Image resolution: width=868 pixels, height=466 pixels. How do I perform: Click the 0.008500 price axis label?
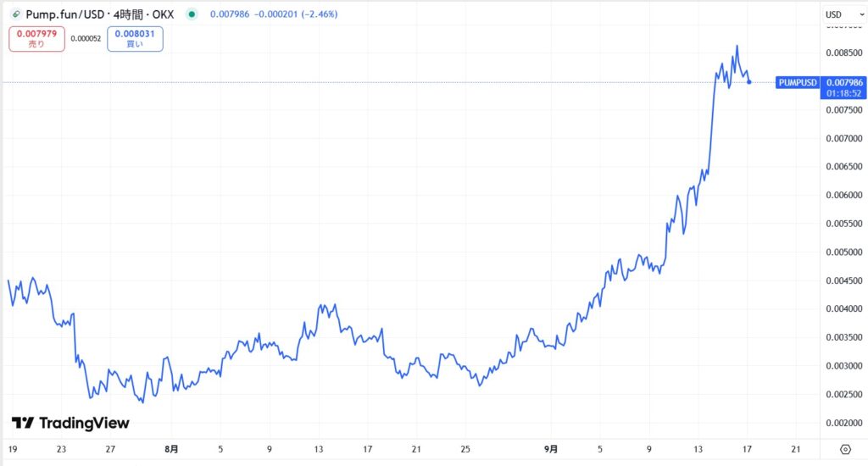click(844, 53)
